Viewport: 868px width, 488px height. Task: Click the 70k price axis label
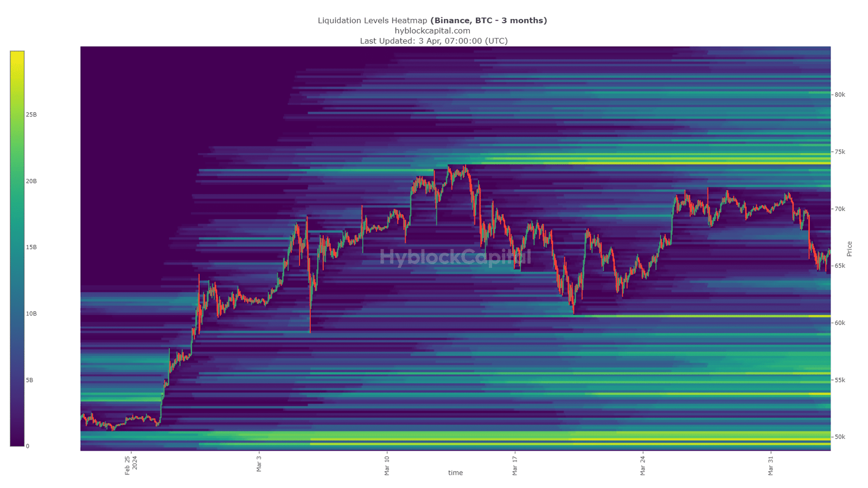tap(840, 209)
